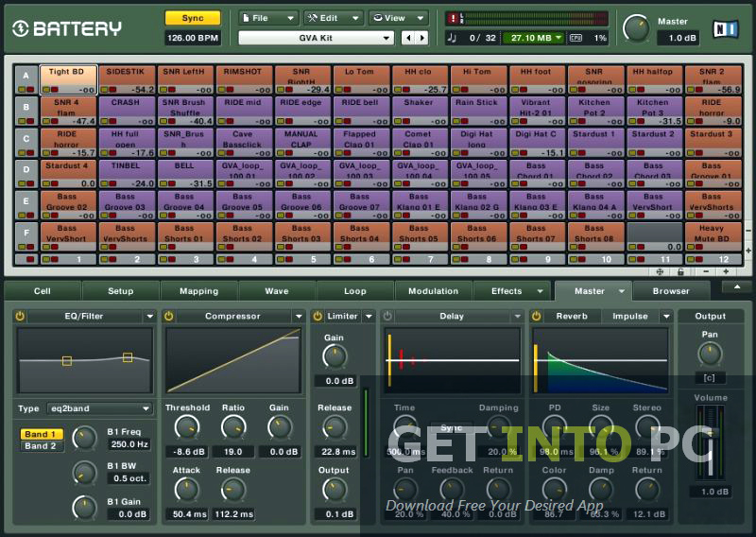The image size is (756, 537).
Task: Click the B1 BW knob
Action: click(84, 473)
